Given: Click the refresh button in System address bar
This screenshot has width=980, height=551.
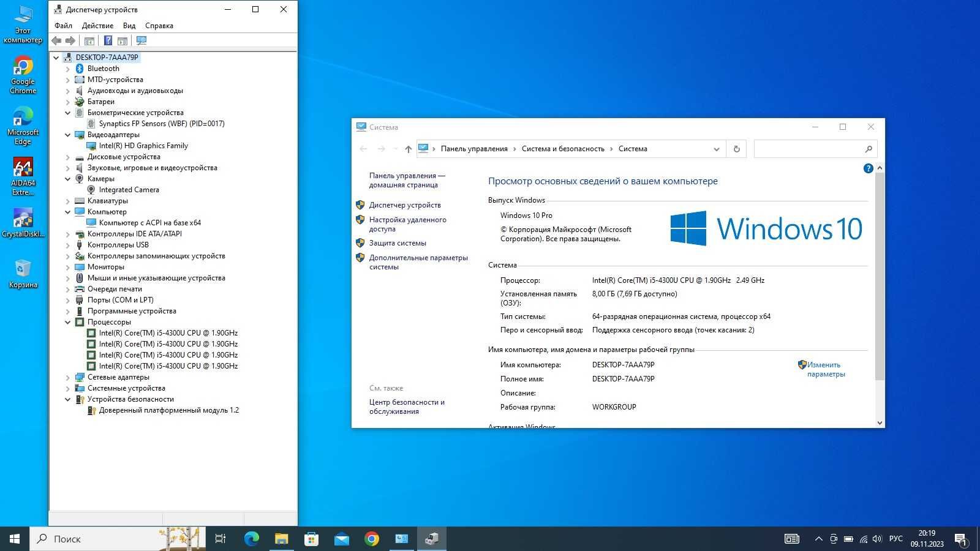Looking at the screenshot, I should pos(736,149).
